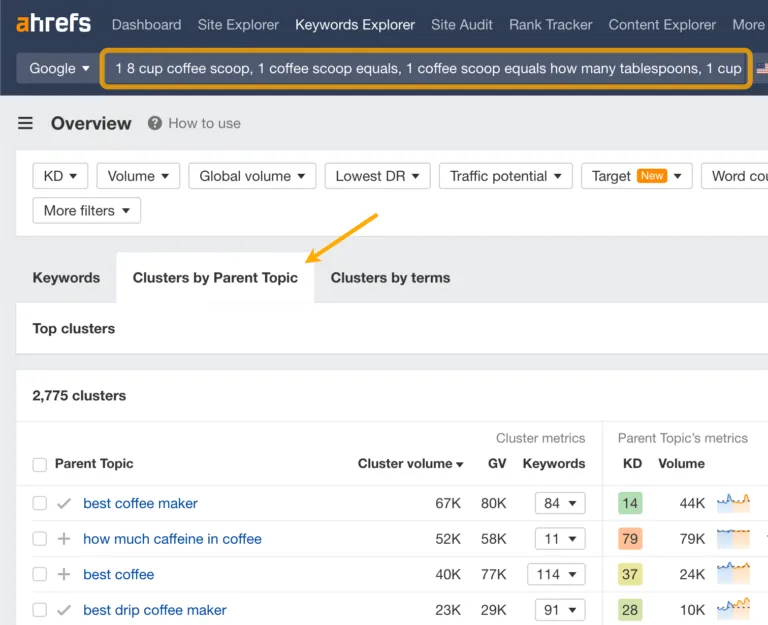Check the best drip coffee maker checkbox

[x=40, y=610]
